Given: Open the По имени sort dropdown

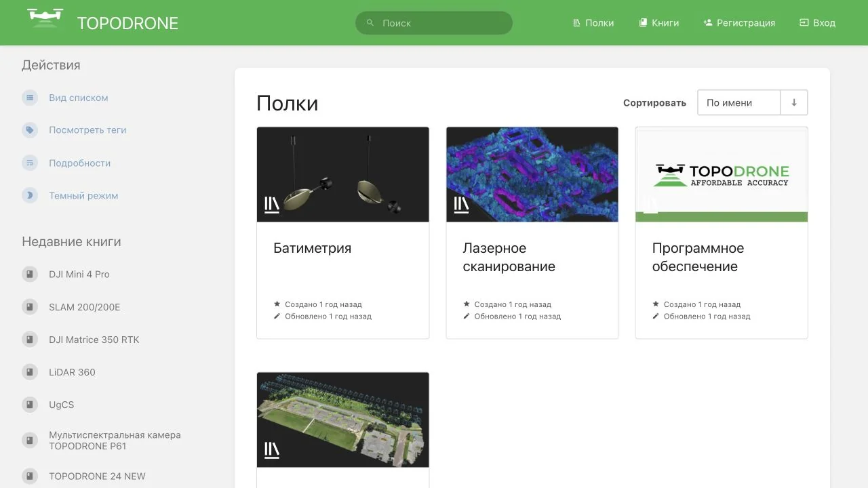Looking at the screenshot, I should pos(739,103).
